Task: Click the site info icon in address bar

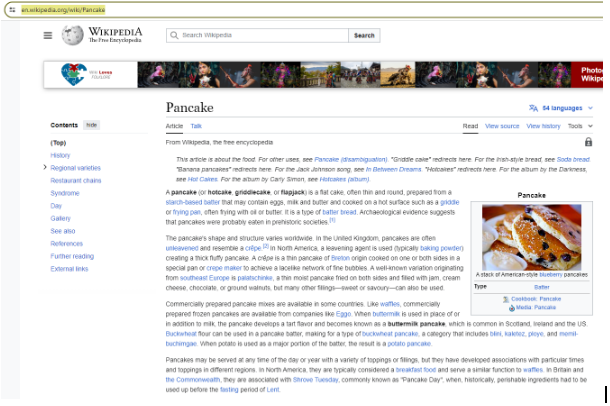Action: click(12, 8)
